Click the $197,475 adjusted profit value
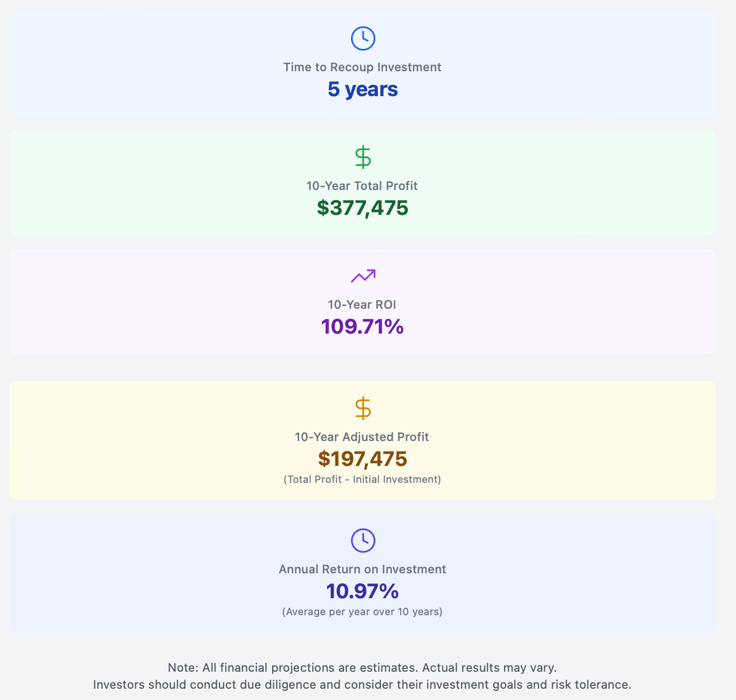This screenshot has height=700, width=736. (363, 459)
